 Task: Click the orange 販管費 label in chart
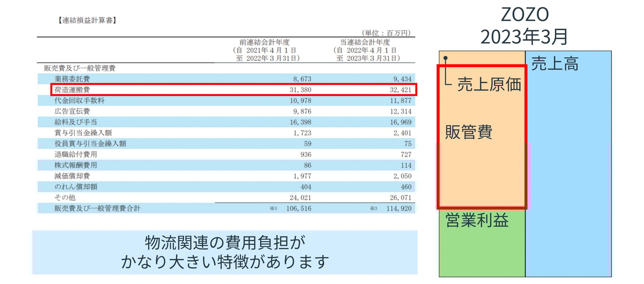point(469,132)
